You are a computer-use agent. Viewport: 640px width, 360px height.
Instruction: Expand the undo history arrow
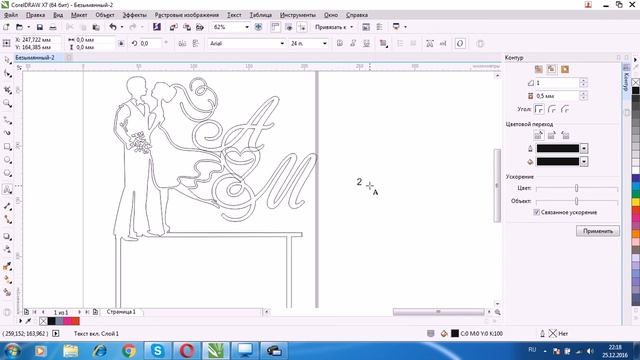point(122,27)
